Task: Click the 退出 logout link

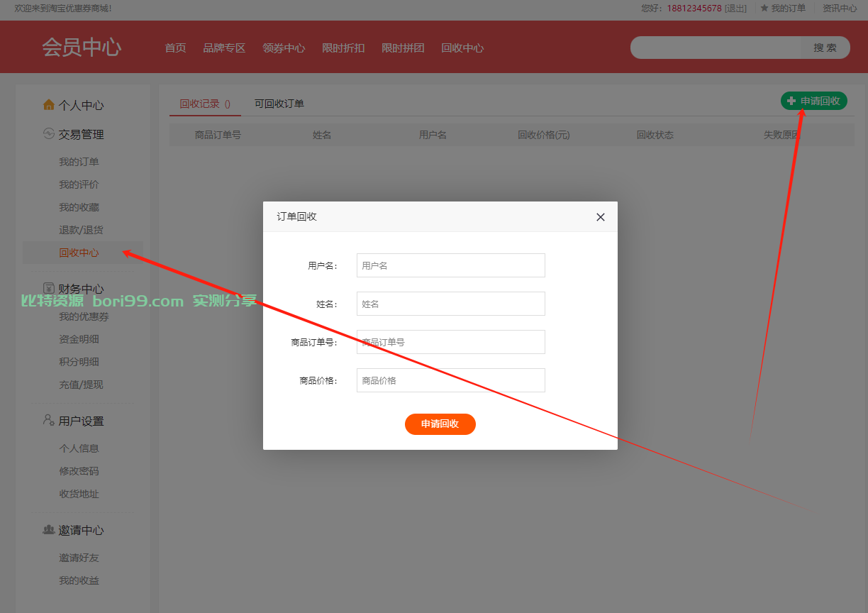Action: pos(735,9)
